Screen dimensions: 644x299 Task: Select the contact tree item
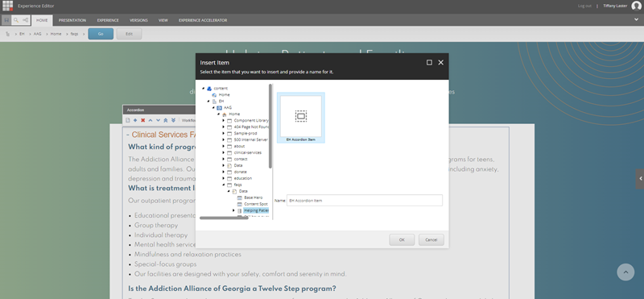[x=241, y=159]
